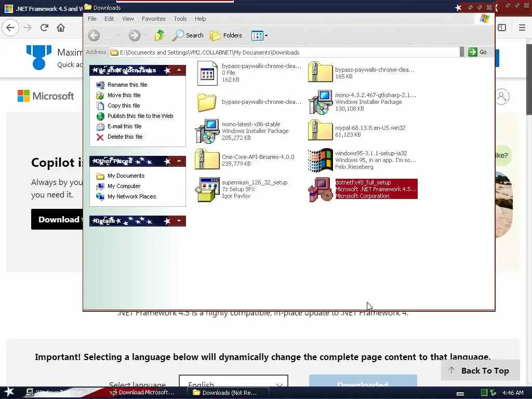
Task: Open the Start menu star button
Action: click(x=9, y=392)
